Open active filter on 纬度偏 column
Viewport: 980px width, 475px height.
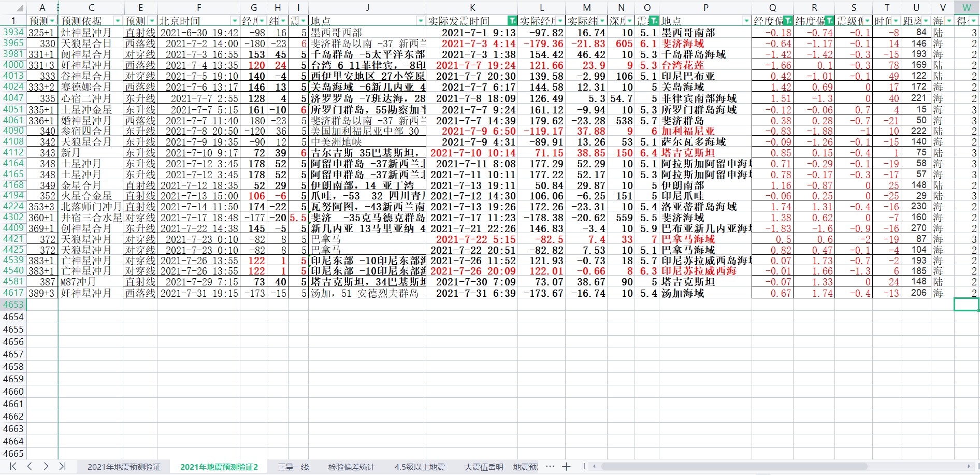point(829,21)
